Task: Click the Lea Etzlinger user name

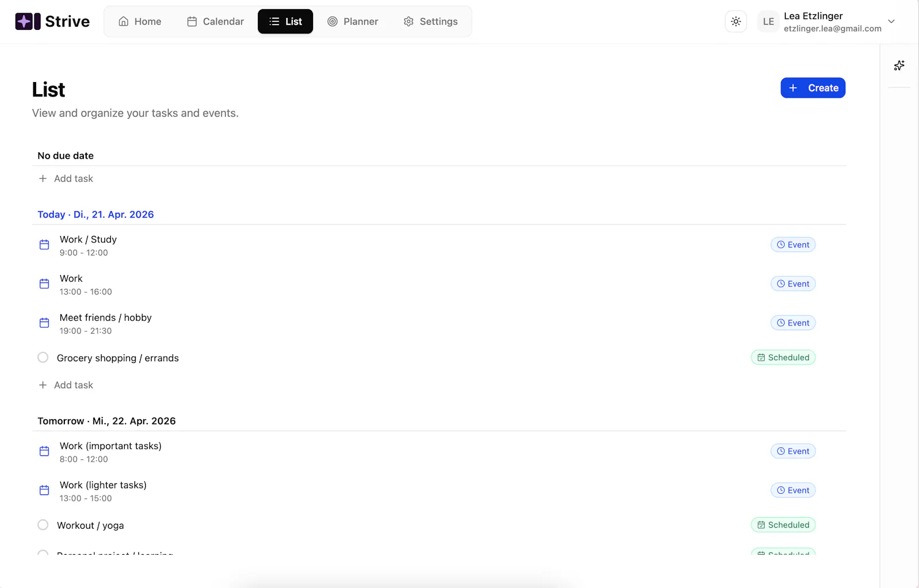Action: [813, 16]
